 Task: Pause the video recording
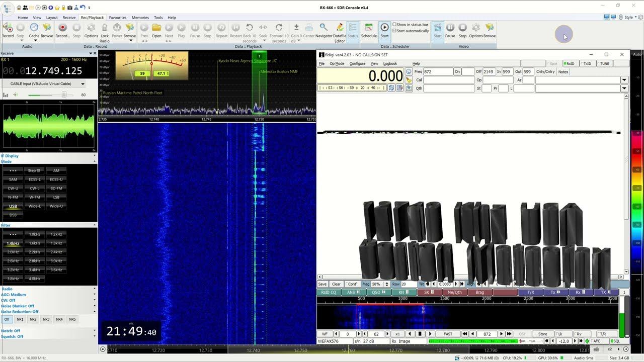(450, 28)
